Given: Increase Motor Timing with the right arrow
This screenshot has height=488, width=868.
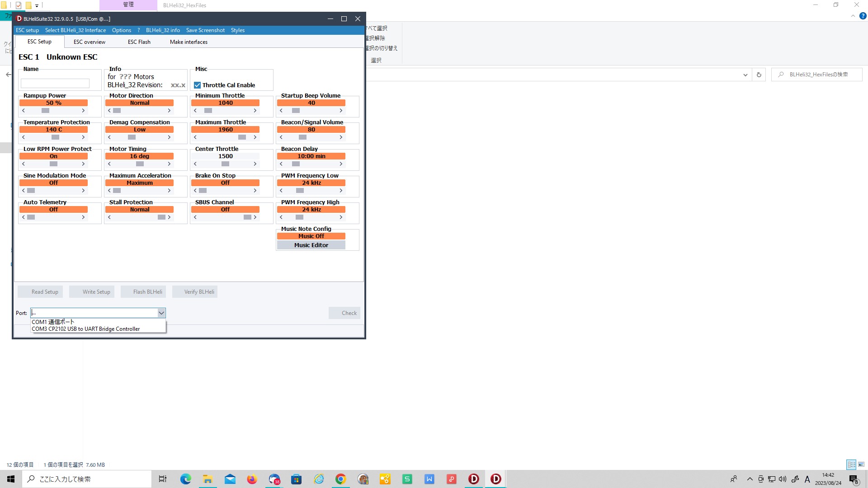Looking at the screenshot, I should [x=169, y=164].
